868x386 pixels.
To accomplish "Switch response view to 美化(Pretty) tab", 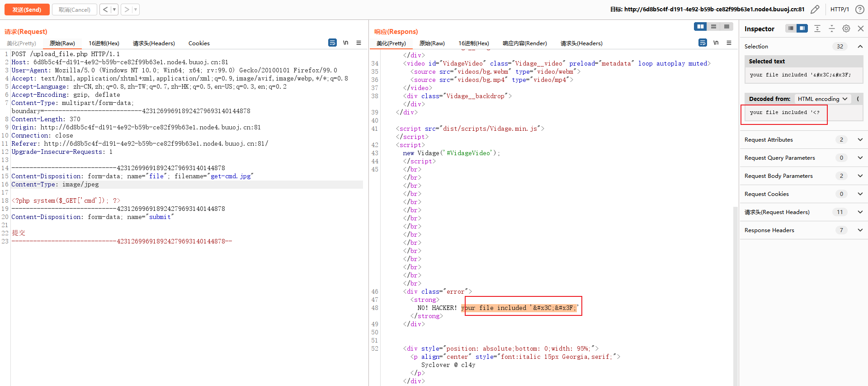I will pos(391,43).
